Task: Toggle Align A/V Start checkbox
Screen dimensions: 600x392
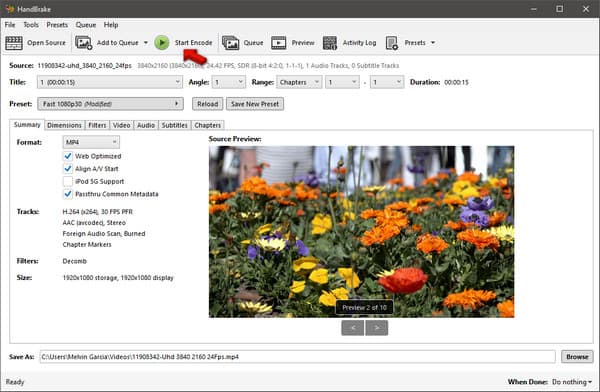Action: [x=68, y=168]
